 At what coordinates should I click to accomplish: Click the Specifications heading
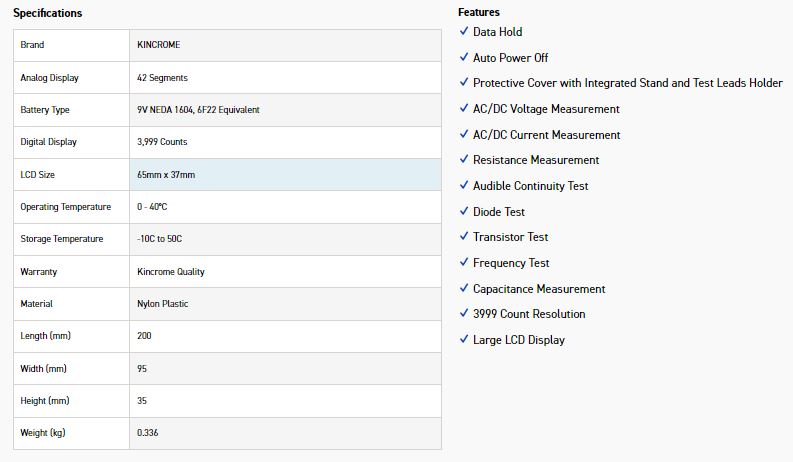coord(48,13)
